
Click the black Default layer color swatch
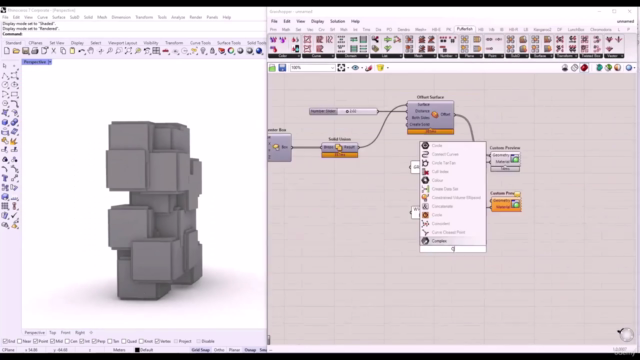point(137,350)
